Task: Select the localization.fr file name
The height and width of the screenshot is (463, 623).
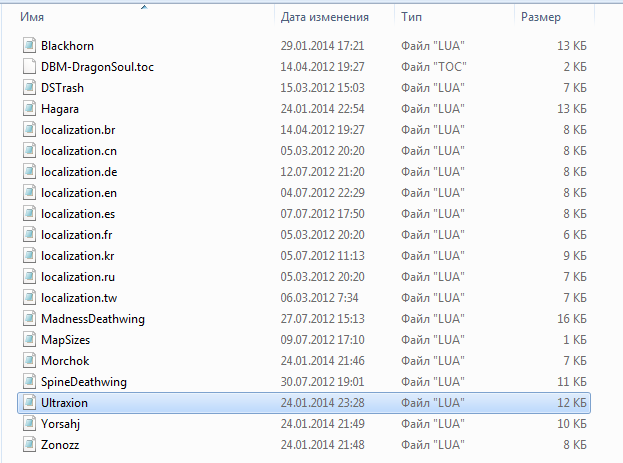Action: click(77, 234)
